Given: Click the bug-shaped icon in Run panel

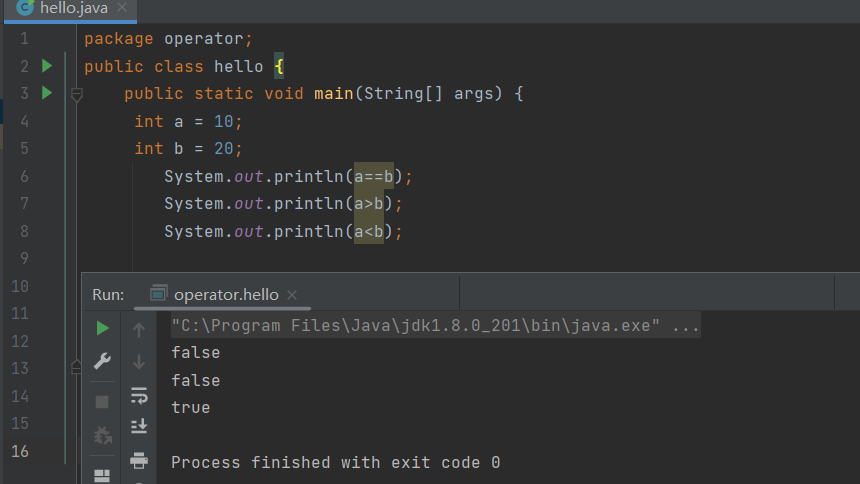Looking at the screenshot, I should click(x=102, y=436).
